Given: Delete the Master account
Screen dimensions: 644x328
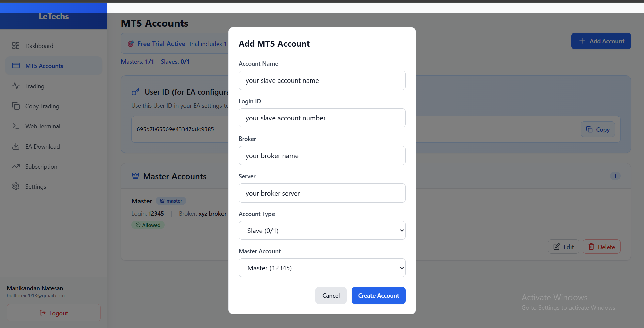Looking at the screenshot, I should 601,247.
